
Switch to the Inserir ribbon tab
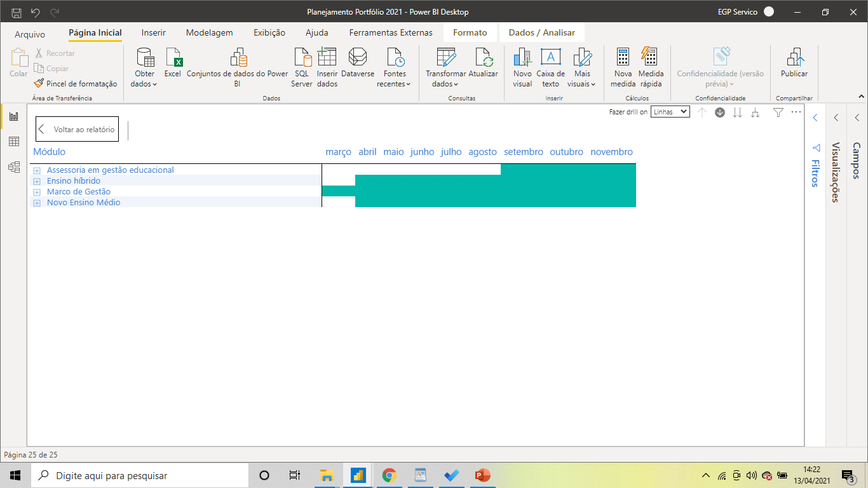154,32
